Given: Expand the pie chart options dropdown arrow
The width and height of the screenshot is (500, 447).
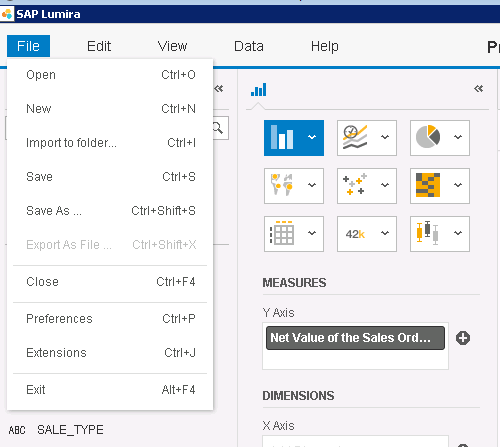Looking at the screenshot, I should point(458,137).
